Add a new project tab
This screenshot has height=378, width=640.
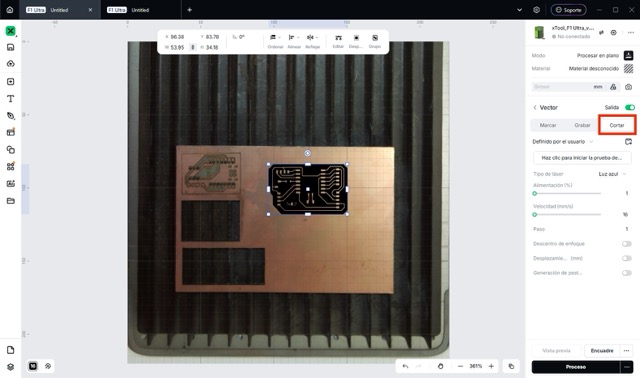click(x=189, y=10)
